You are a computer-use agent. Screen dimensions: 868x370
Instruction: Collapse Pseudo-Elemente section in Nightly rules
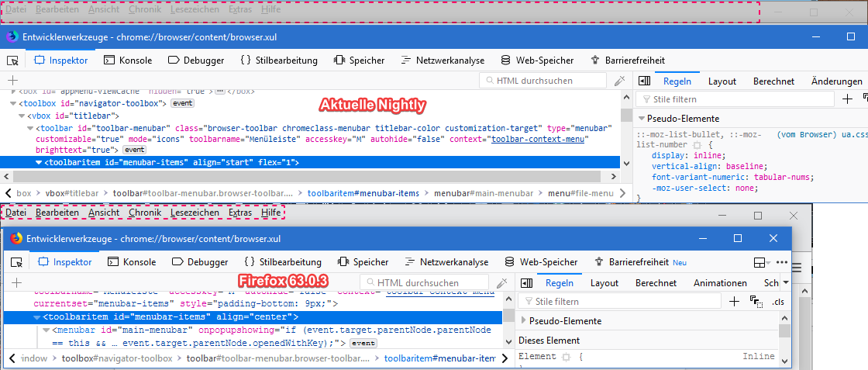point(642,118)
